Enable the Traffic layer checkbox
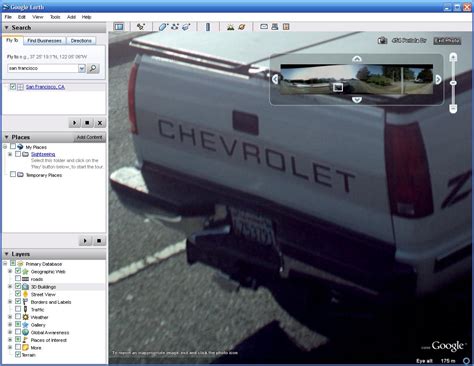Screen dimensions: 474x366 click(18, 309)
